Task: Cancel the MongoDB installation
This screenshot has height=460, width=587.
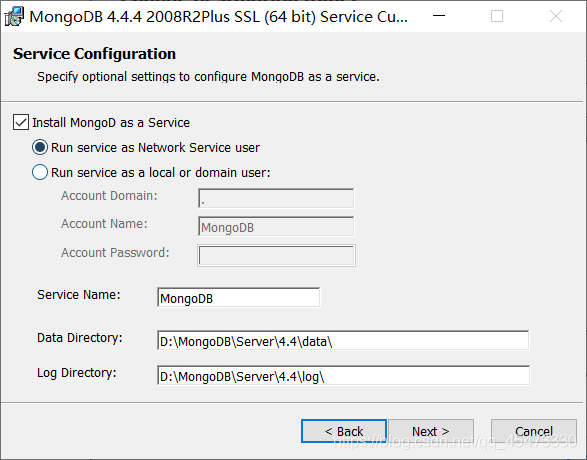Action: click(x=534, y=431)
